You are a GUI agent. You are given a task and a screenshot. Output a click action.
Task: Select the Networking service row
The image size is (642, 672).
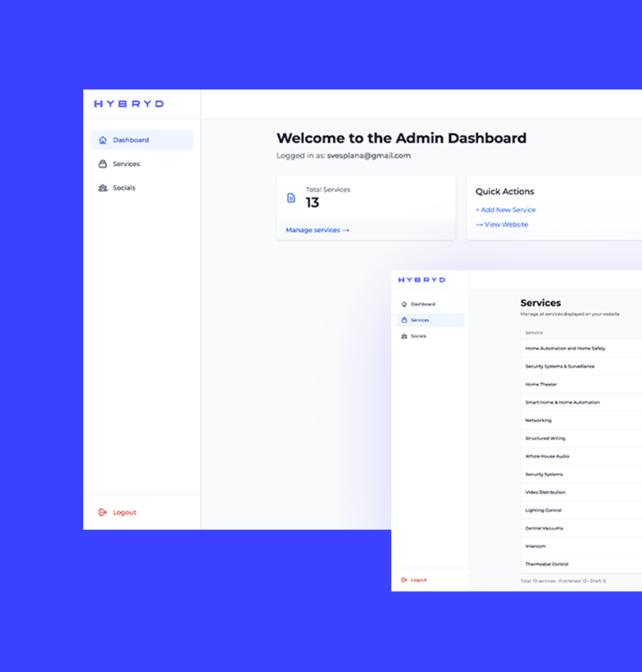coord(538,421)
